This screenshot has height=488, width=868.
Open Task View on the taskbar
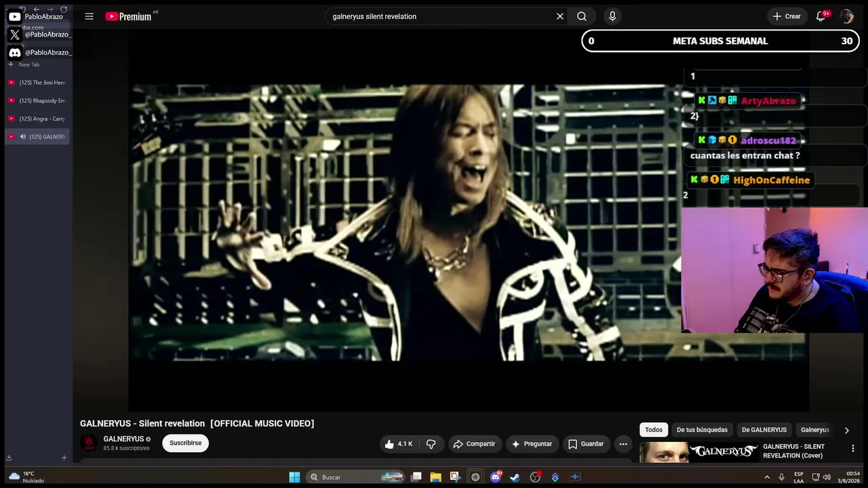tap(416, 477)
